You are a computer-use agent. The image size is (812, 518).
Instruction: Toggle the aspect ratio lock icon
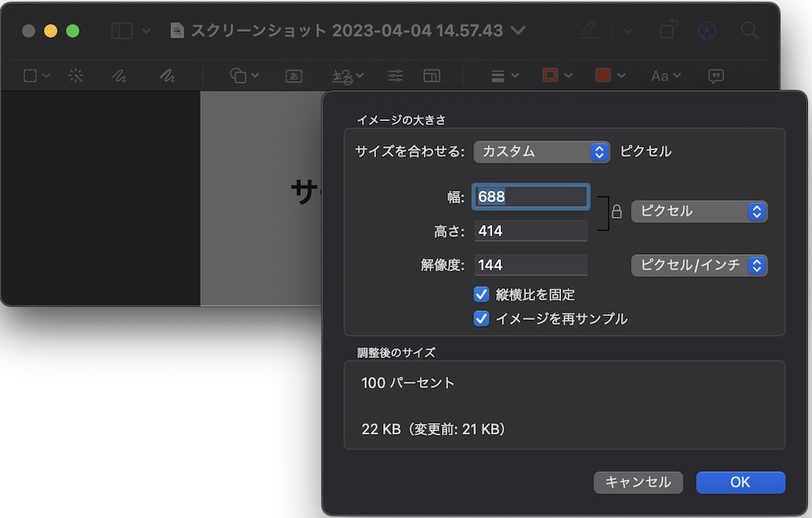click(616, 212)
